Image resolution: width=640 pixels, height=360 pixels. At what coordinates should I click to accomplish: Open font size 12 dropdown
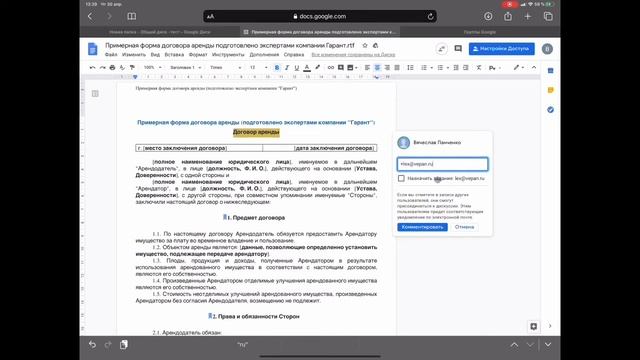258,67
